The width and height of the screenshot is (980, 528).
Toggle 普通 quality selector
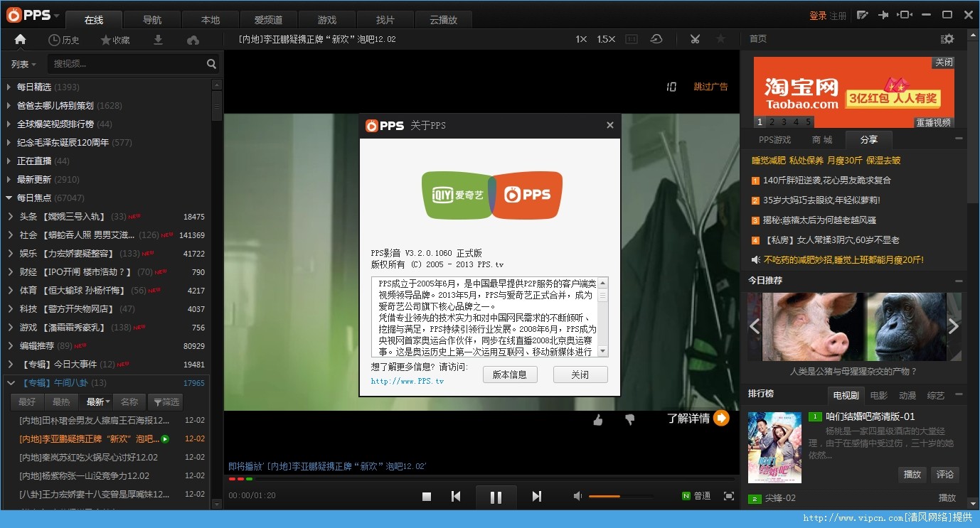click(696, 496)
